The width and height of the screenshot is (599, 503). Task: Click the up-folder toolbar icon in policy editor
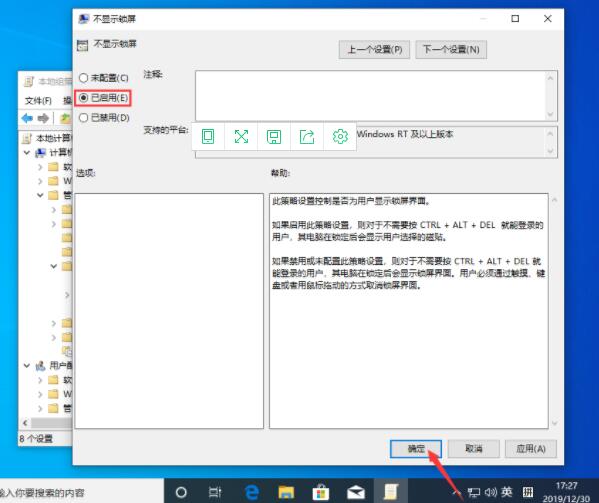pyautogui.click(x=66, y=118)
